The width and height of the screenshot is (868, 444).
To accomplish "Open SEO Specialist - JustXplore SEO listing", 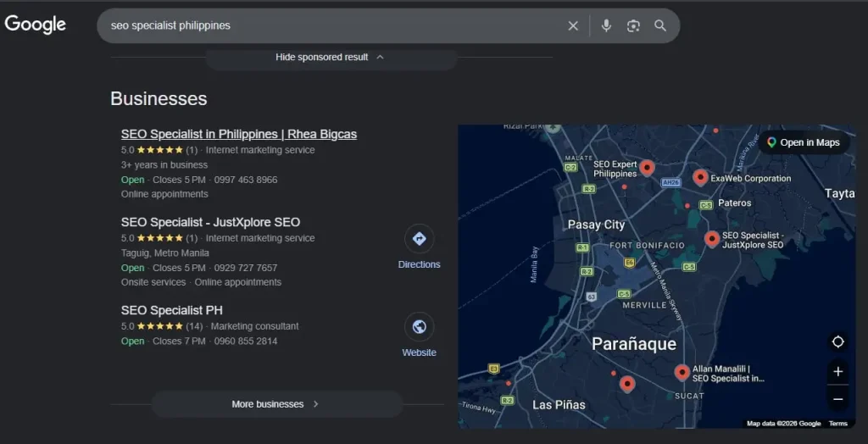I will tap(210, 222).
